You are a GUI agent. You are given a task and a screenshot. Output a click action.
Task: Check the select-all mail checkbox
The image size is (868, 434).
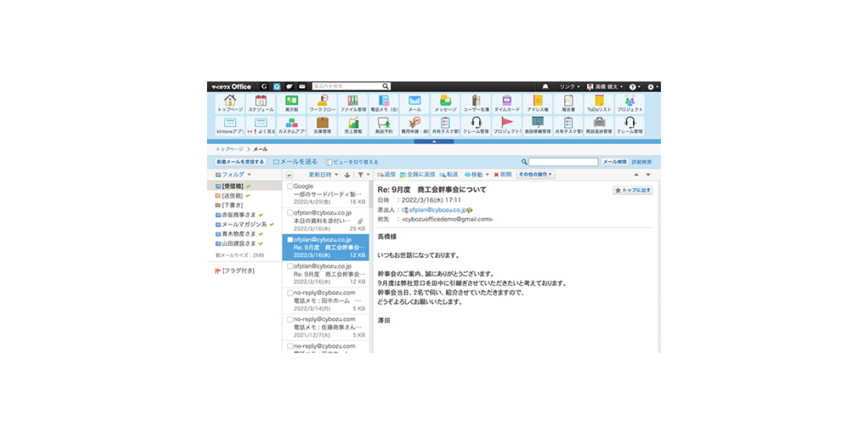[x=289, y=175]
